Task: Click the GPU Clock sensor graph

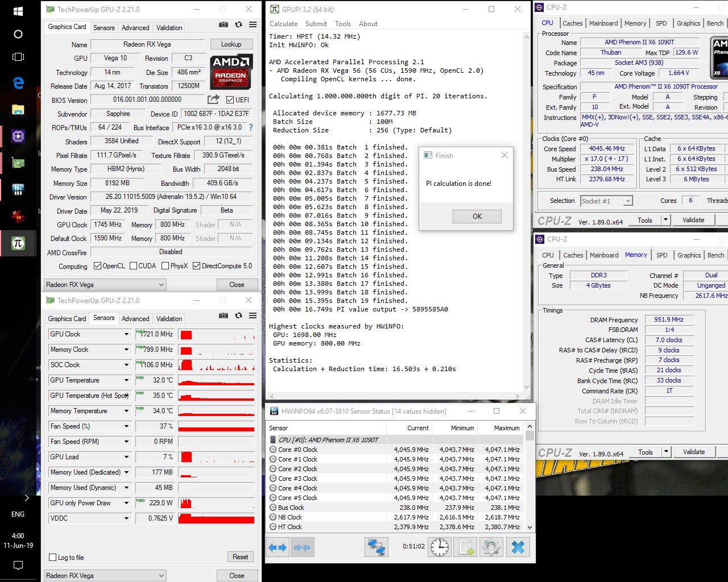Action: coord(216,334)
